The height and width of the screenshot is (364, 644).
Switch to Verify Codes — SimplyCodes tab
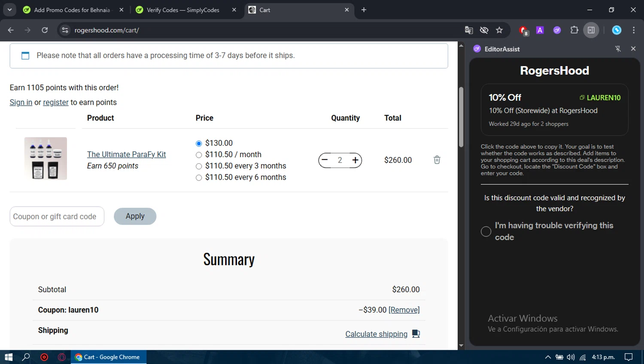(182, 10)
